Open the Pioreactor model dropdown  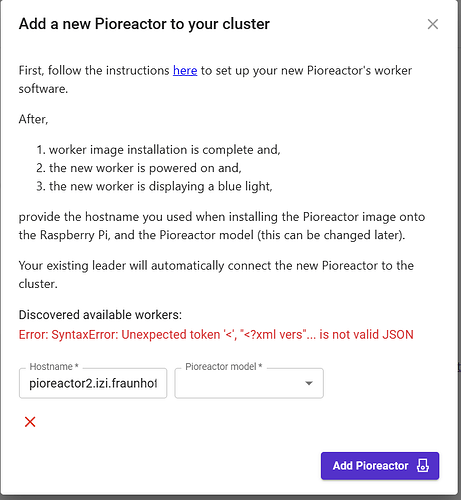tap(249, 383)
